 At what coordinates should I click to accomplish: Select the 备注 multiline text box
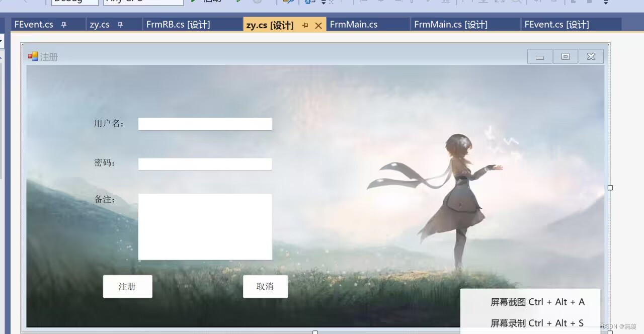click(205, 227)
